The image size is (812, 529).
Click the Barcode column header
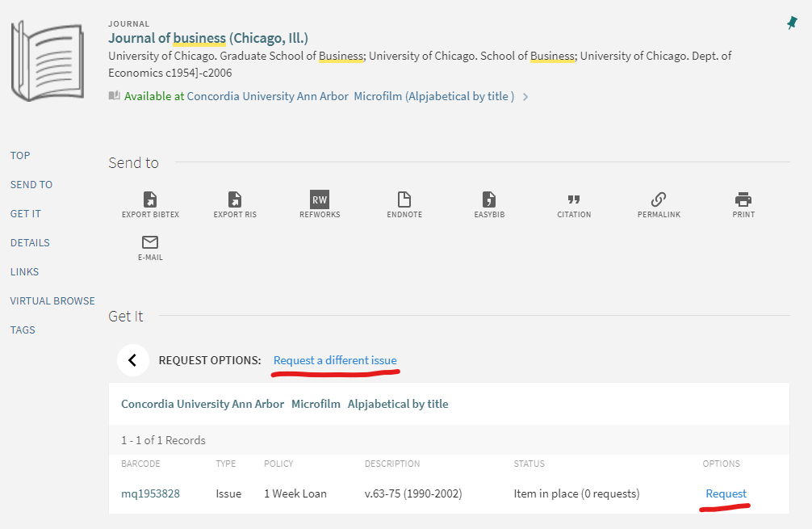[x=140, y=464]
